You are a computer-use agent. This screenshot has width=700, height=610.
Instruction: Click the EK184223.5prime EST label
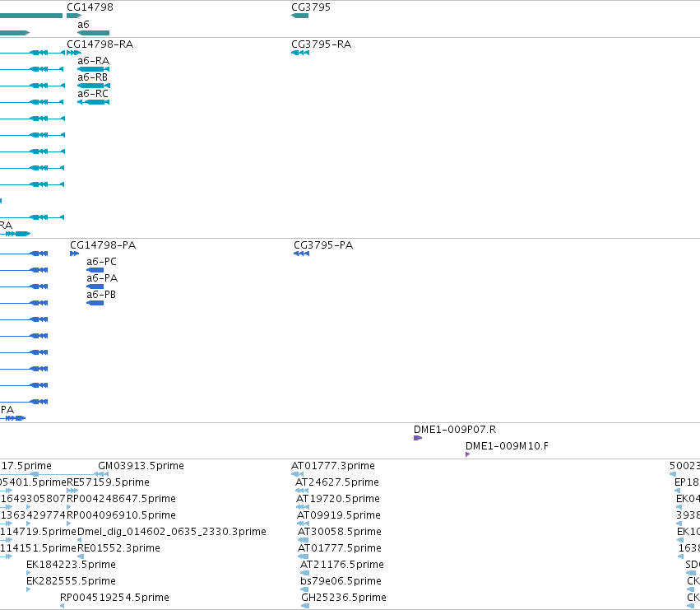pos(71,565)
